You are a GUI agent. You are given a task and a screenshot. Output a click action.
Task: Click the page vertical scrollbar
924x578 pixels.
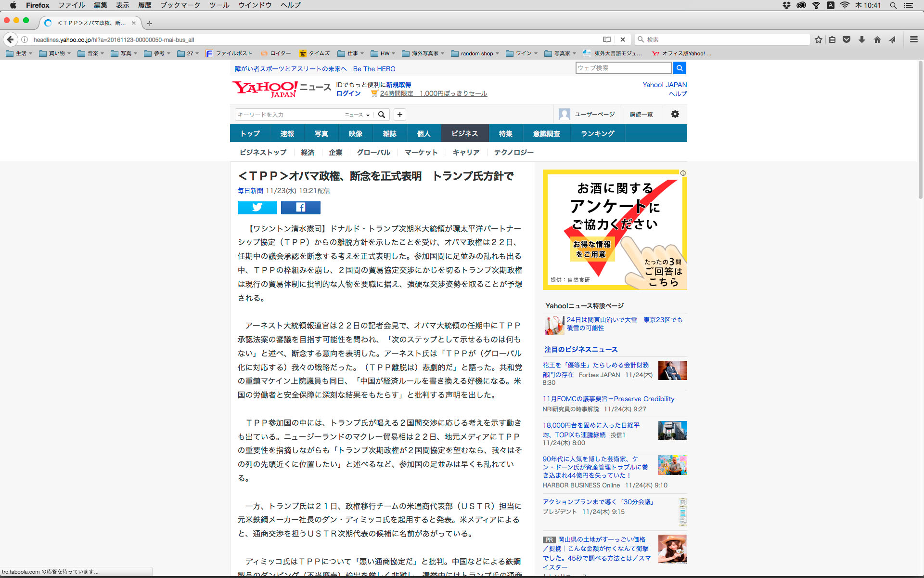pyautogui.click(x=920, y=130)
